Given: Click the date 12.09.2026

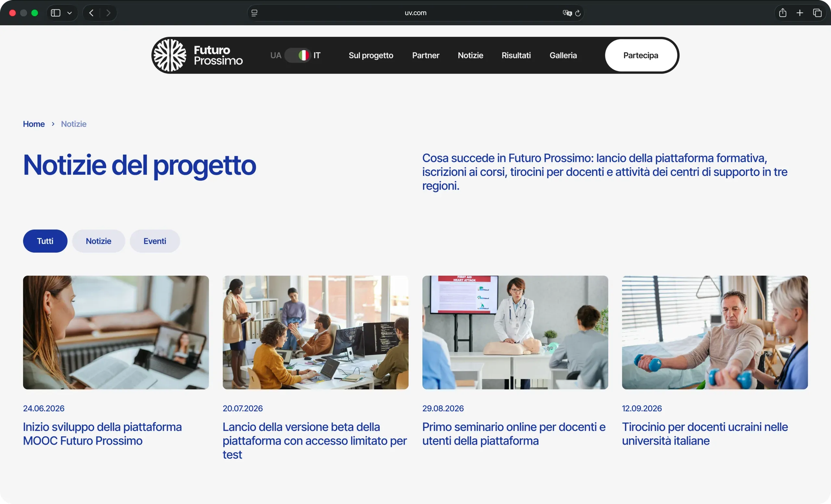Looking at the screenshot, I should pyautogui.click(x=642, y=408).
